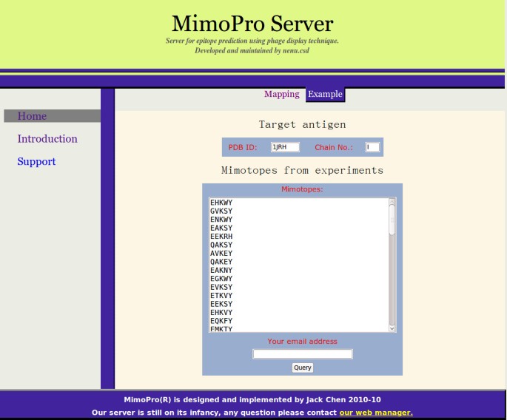507x420 pixels.
Task: Click the FMKTY line at list bottom
Action: point(221,329)
